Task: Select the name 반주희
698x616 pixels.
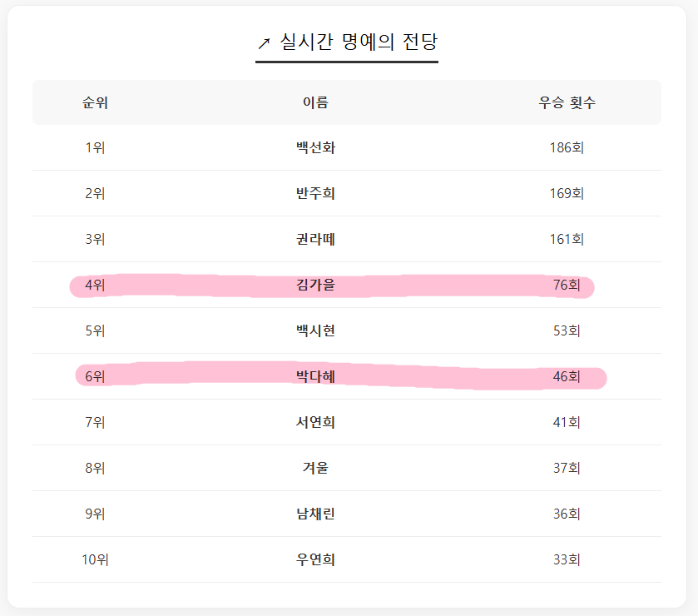Action: click(315, 194)
